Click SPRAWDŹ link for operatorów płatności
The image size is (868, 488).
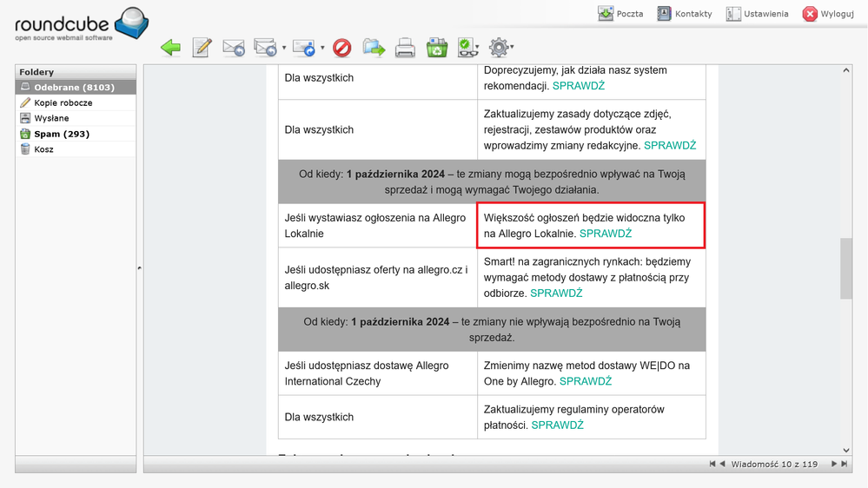coord(558,425)
